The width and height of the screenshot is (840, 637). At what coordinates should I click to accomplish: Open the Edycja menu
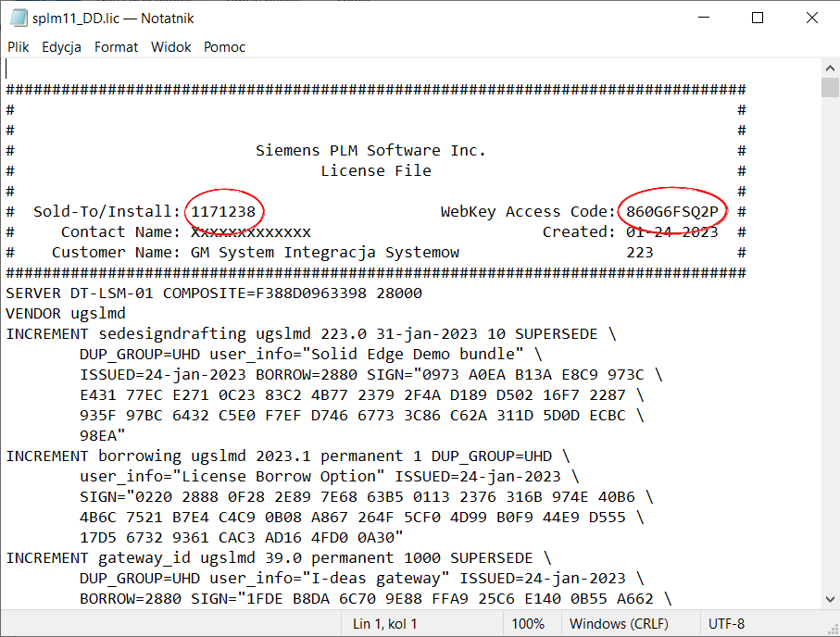coord(62,47)
